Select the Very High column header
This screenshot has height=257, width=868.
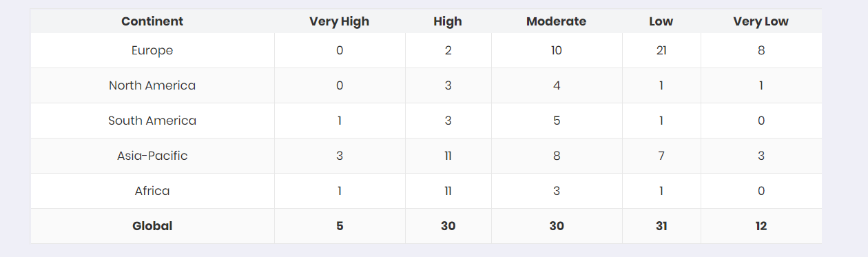(x=340, y=21)
